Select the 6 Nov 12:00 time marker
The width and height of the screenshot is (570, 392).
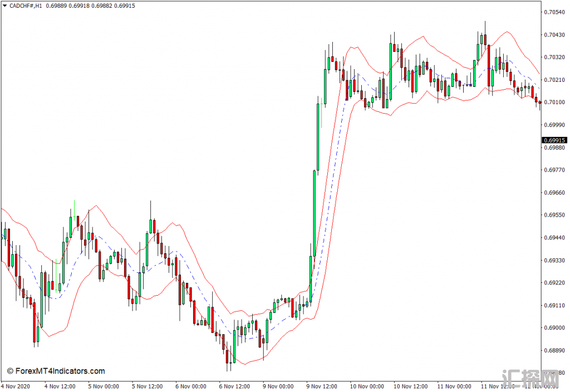pos(234,386)
